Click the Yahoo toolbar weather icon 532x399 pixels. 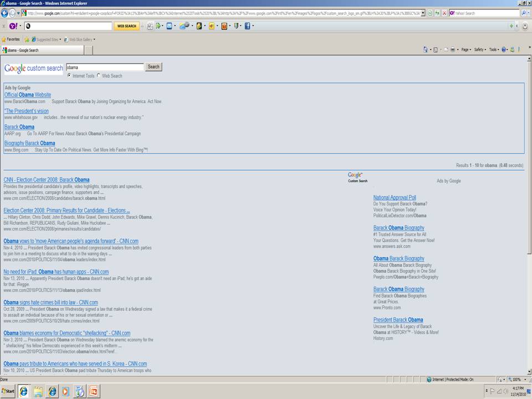tap(185, 26)
